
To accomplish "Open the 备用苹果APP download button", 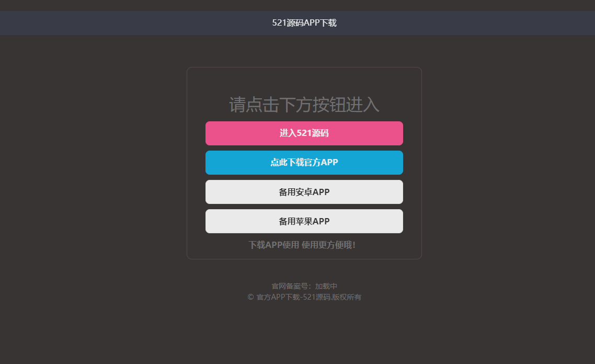I will (x=304, y=221).
